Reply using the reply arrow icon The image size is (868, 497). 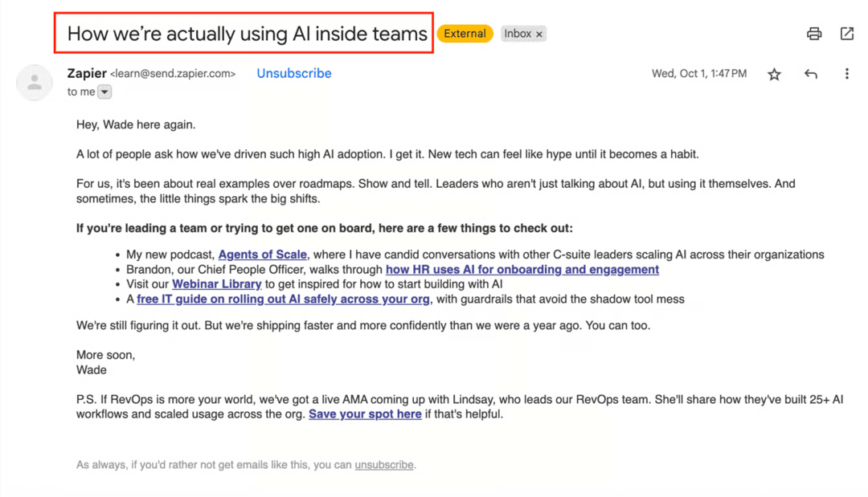point(810,73)
